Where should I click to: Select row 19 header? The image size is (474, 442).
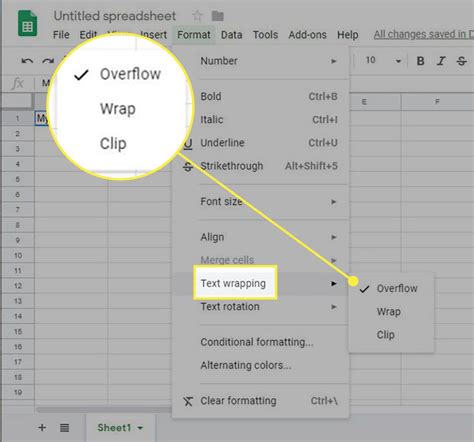pyautogui.click(x=17, y=392)
